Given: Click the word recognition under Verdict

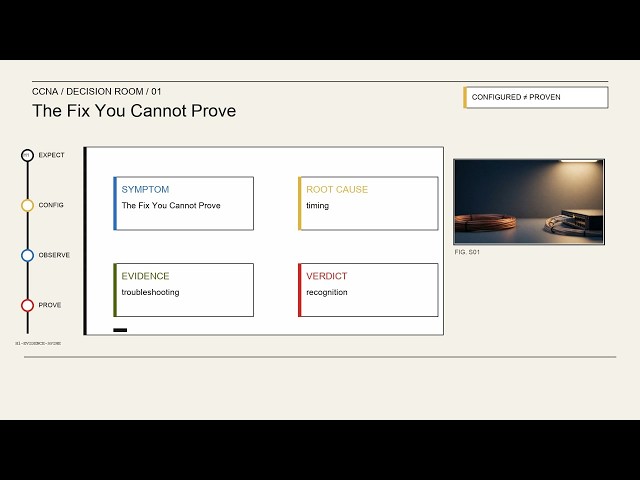Looking at the screenshot, I should (x=327, y=292).
